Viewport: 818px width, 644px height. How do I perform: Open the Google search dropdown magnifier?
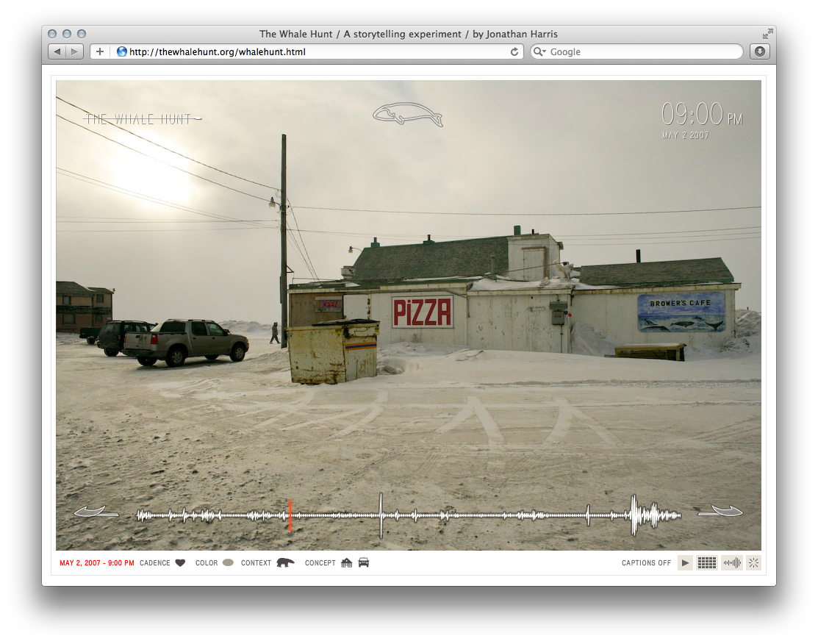[x=539, y=52]
